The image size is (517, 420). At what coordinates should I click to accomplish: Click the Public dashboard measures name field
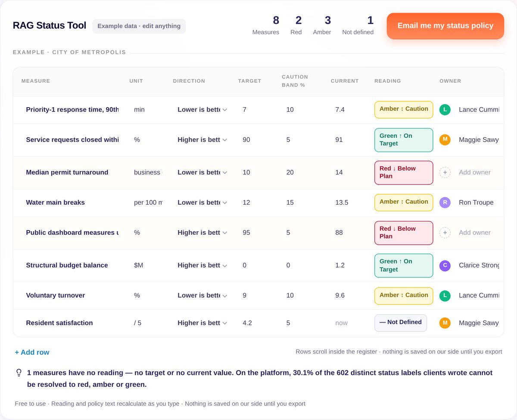72,233
